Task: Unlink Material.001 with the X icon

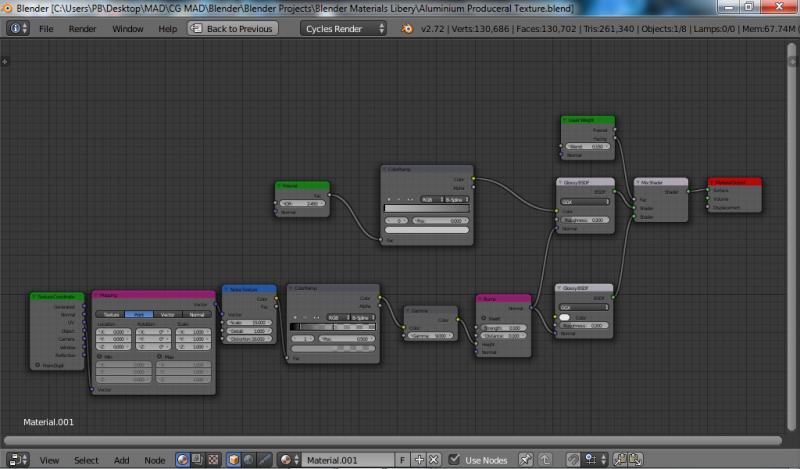Action: pos(435,460)
